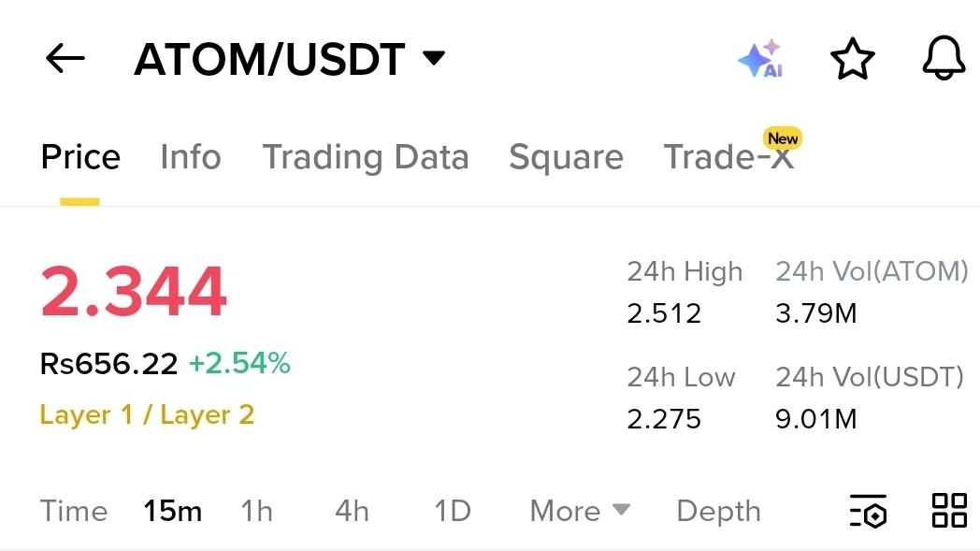Select the Price tab
The width and height of the screenshot is (980, 551).
[x=80, y=156]
